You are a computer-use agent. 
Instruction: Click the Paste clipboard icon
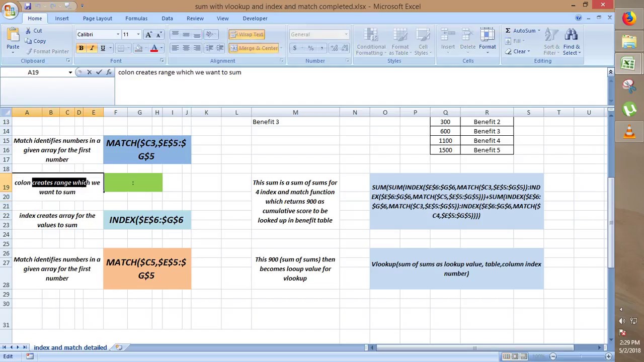pyautogui.click(x=13, y=35)
